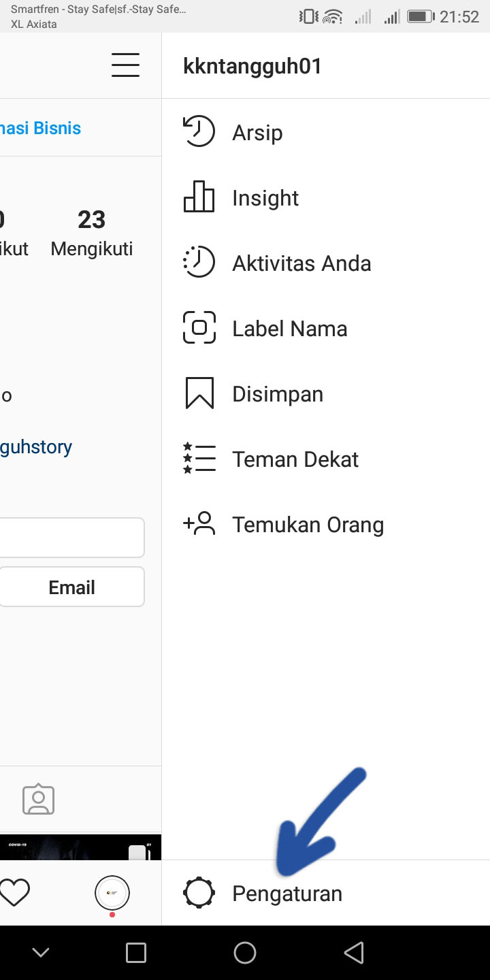This screenshot has width=490, height=980.
Task: Select the Arsip menu entry
Action: coord(257,133)
